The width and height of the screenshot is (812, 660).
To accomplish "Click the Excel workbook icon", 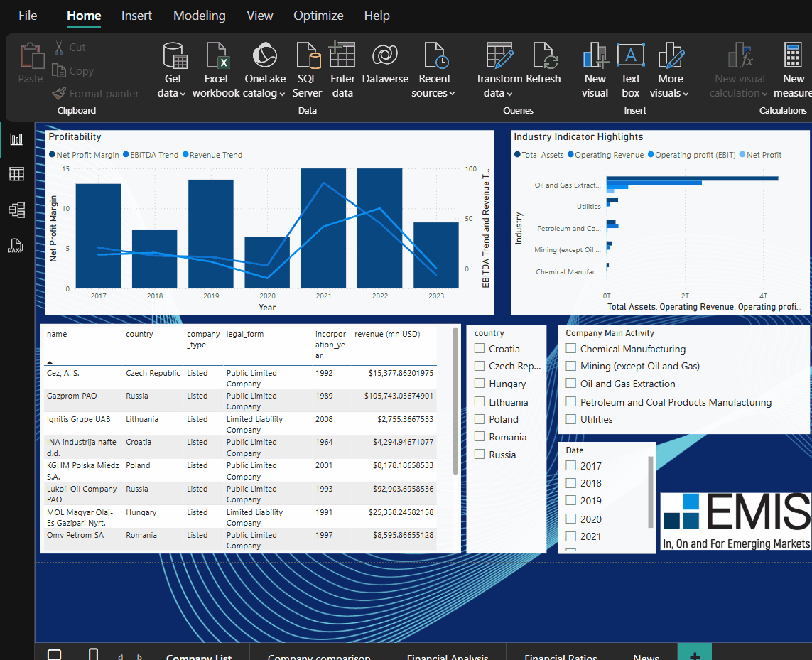I will (x=216, y=57).
